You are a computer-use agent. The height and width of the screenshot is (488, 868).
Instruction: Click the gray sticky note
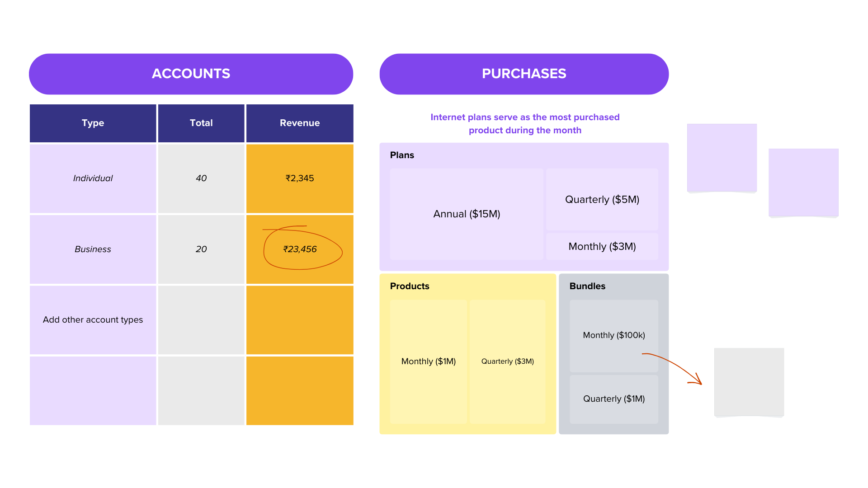[x=749, y=382]
